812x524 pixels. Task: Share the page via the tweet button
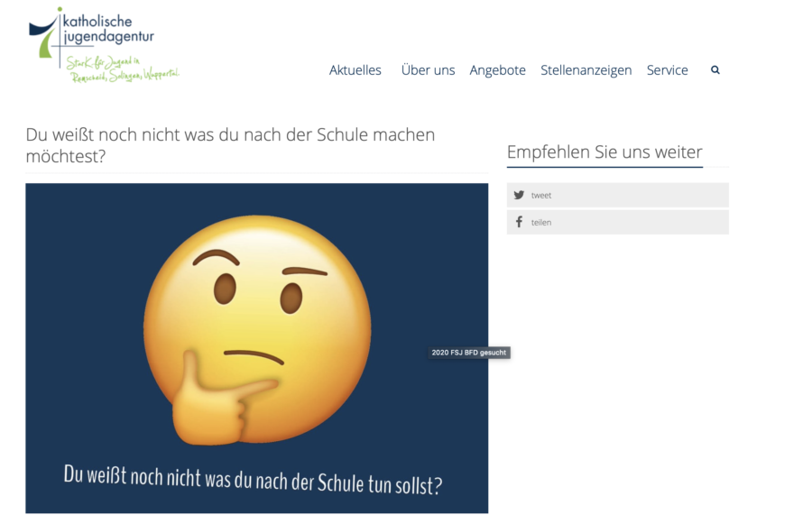pyautogui.click(x=618, y=195)
